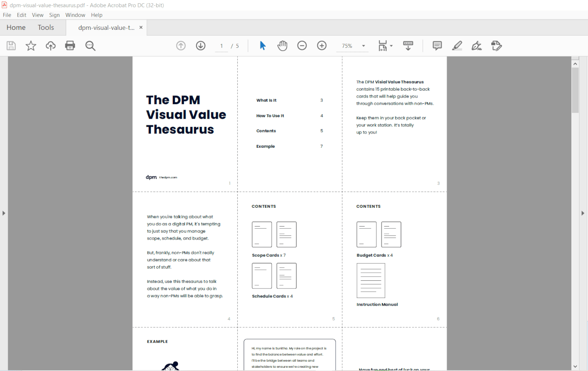
Task: Open the Window menu
Action: [x=75, y=15]
